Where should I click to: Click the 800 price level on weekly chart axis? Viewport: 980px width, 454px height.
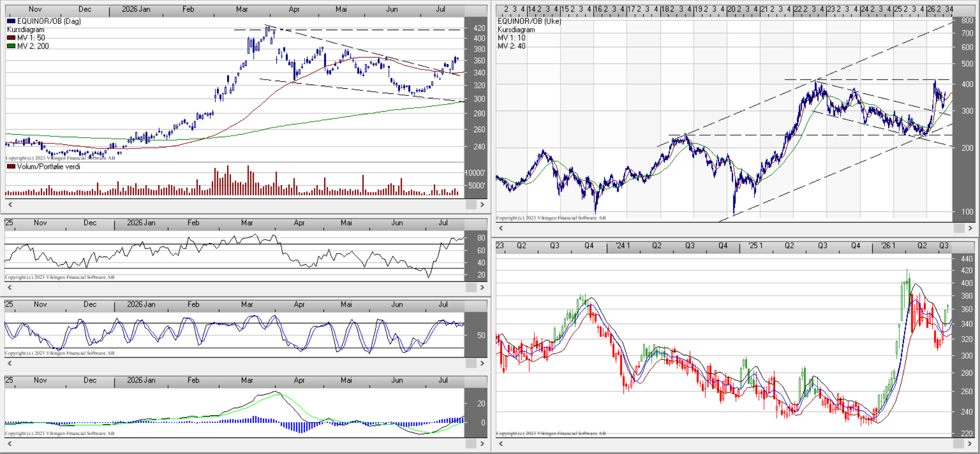(967, 21)
